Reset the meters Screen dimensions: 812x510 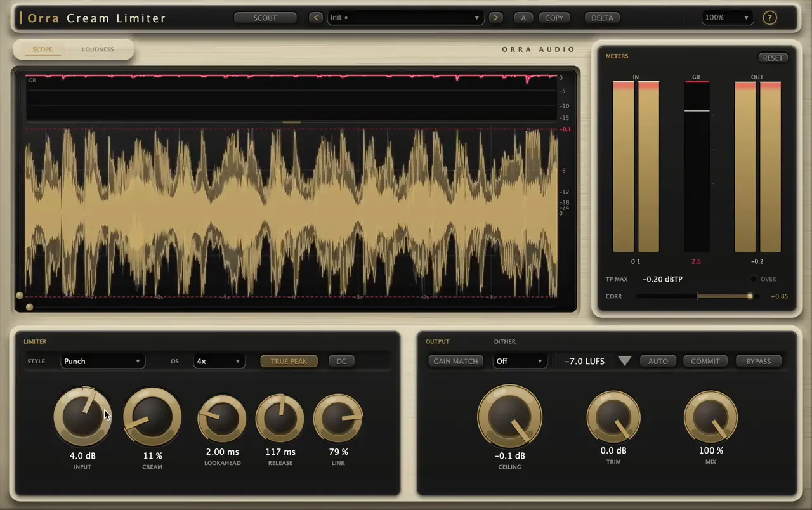point(773,58)
